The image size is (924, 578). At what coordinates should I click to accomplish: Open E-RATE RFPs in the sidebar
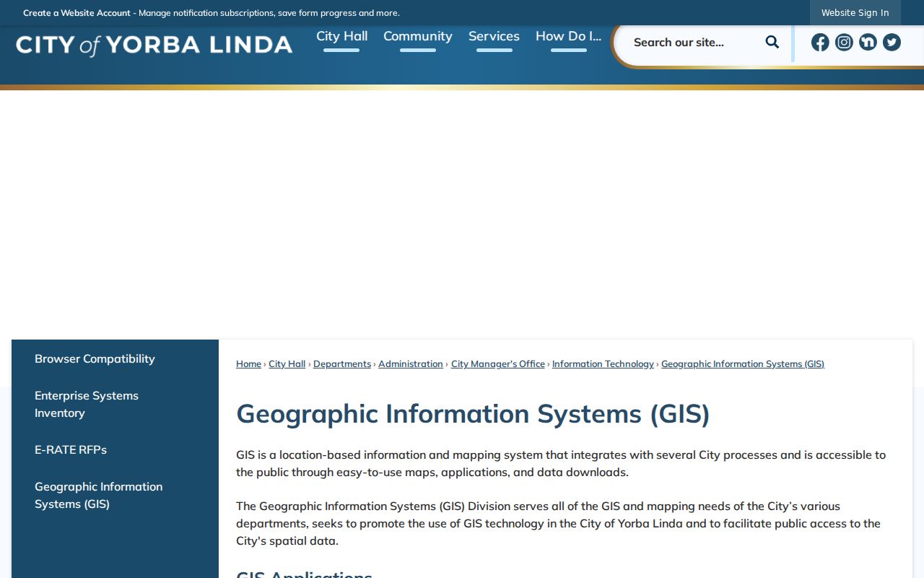click(x=71, y=449)
